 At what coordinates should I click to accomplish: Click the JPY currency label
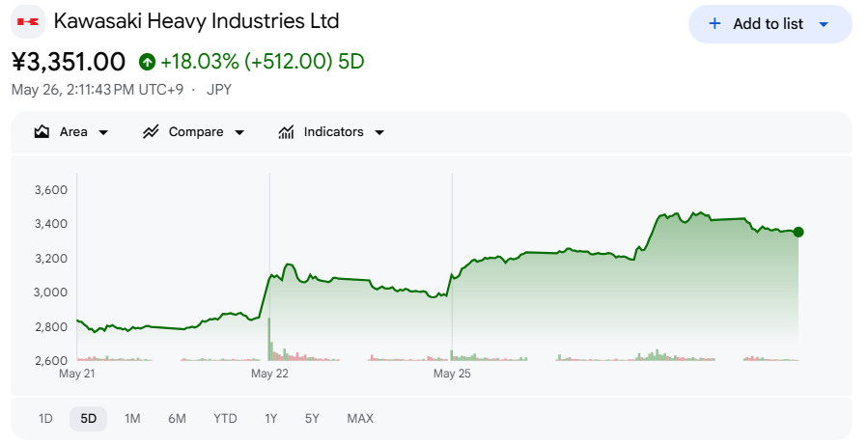(x=218, y=90)
